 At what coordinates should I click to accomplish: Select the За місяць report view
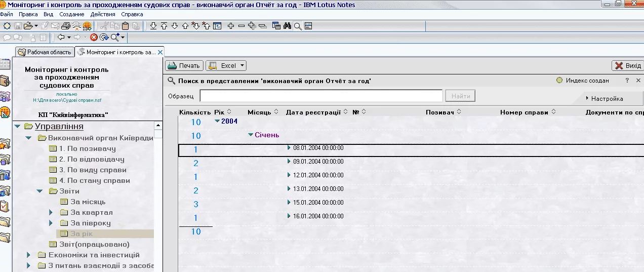88,202
